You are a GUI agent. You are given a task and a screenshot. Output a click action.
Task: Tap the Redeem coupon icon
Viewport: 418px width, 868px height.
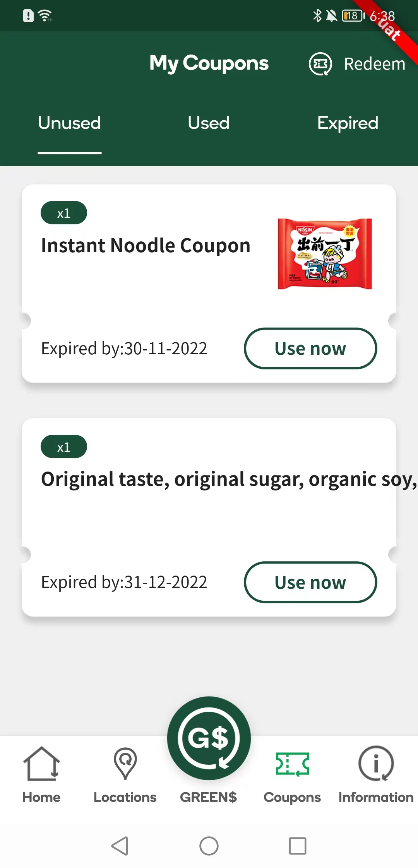click(x=320, y=64)
